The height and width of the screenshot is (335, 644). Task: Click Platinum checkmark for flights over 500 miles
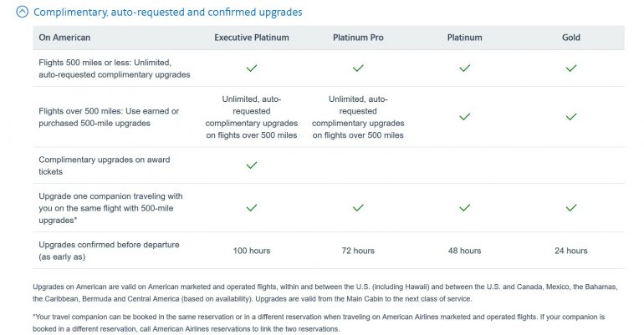tap(464, 117)
